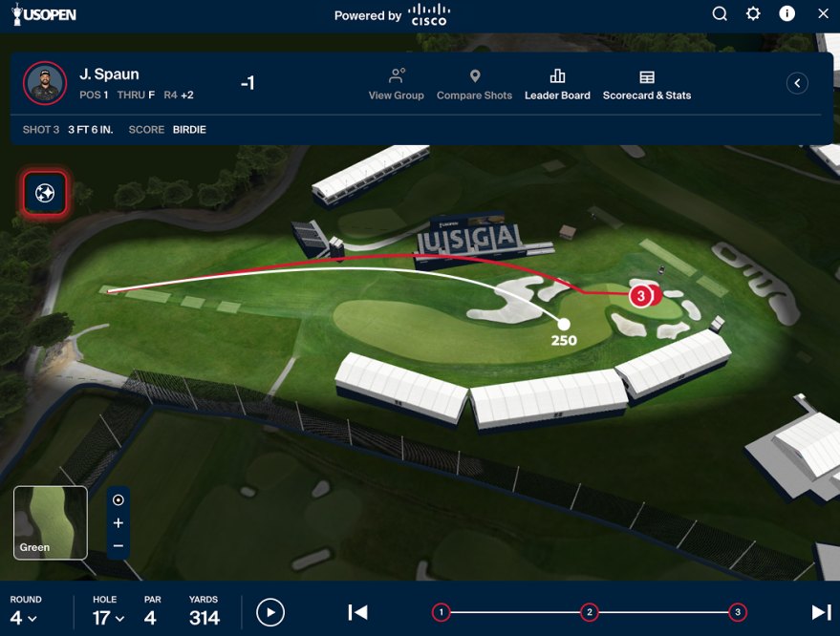
Task: Click the info icon
Action: 786,13
